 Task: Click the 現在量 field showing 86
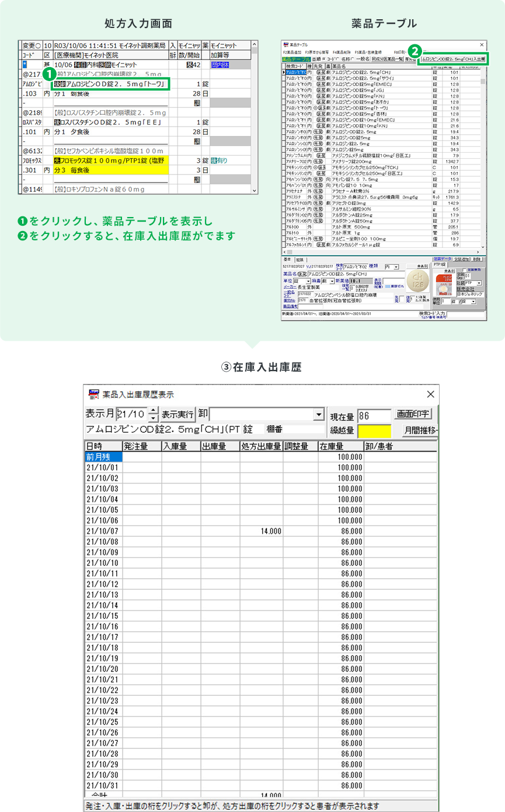[x=374, y=415]
